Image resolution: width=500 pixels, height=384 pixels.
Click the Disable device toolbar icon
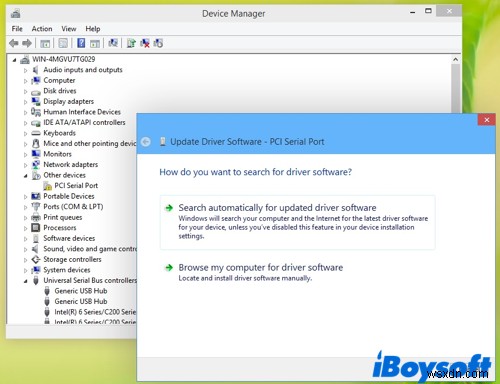158,43
